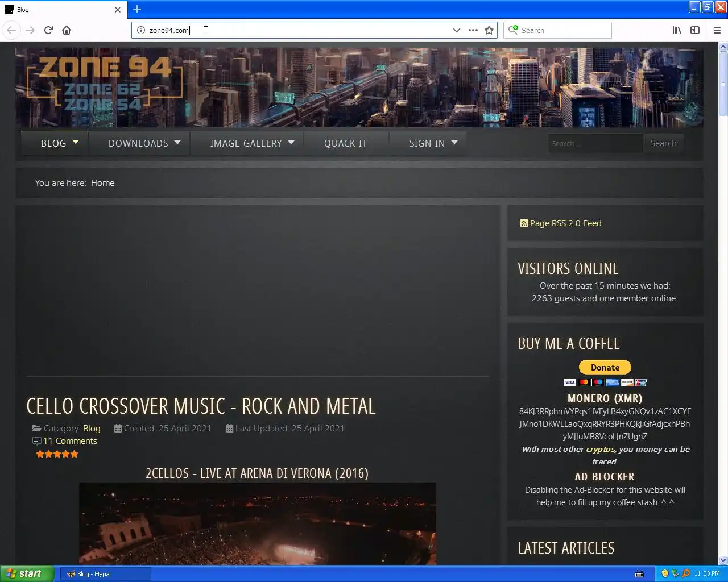Click the security shield tray icon
728x582 pixels.
665,573
